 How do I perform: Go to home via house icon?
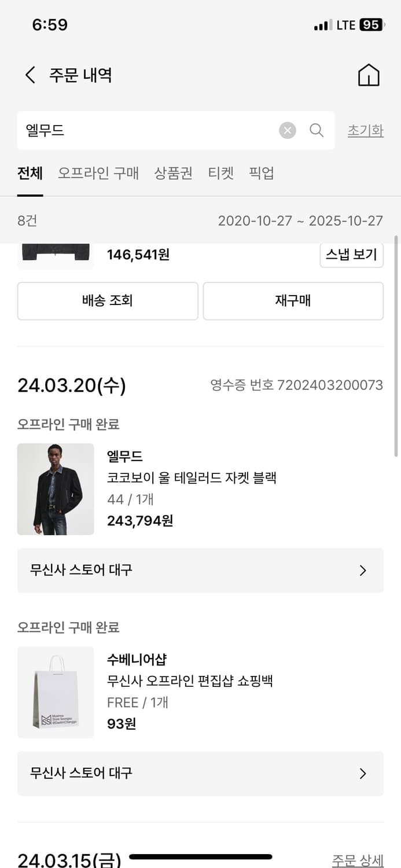click(369, 75)
